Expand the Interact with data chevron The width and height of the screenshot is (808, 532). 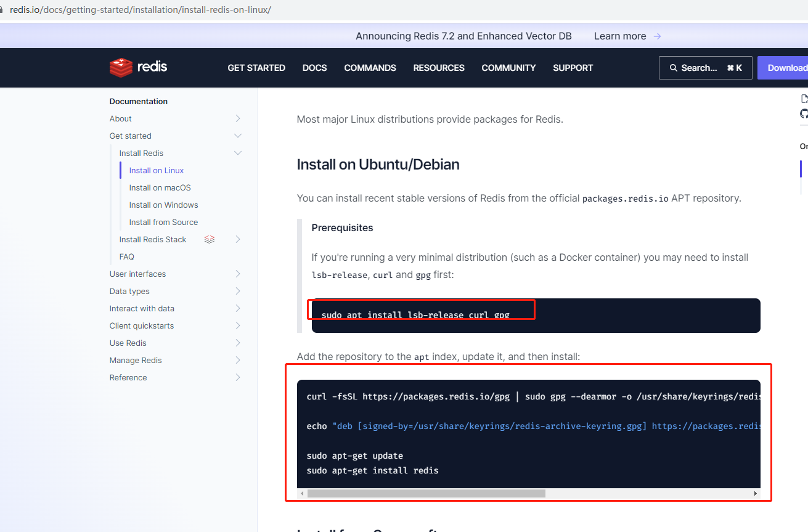pos(238,308)
